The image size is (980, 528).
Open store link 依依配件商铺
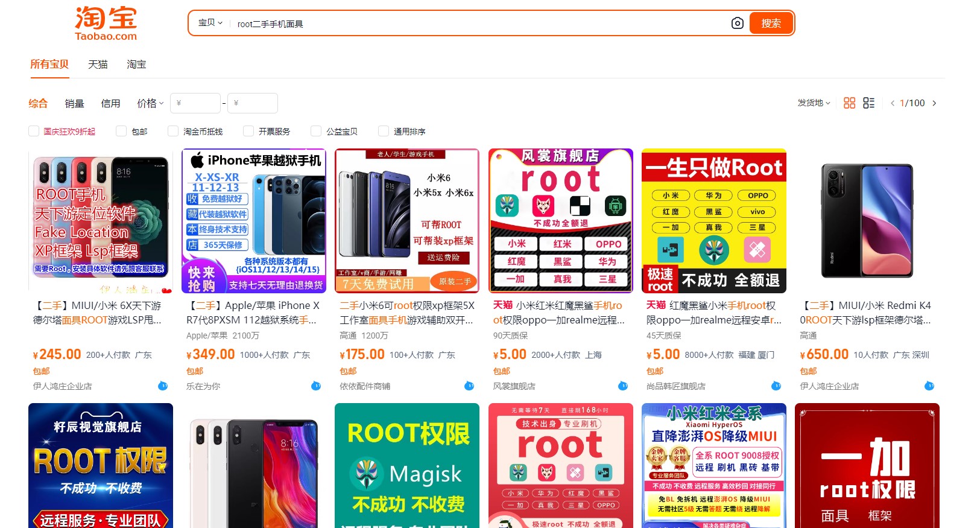coord(365,386)
